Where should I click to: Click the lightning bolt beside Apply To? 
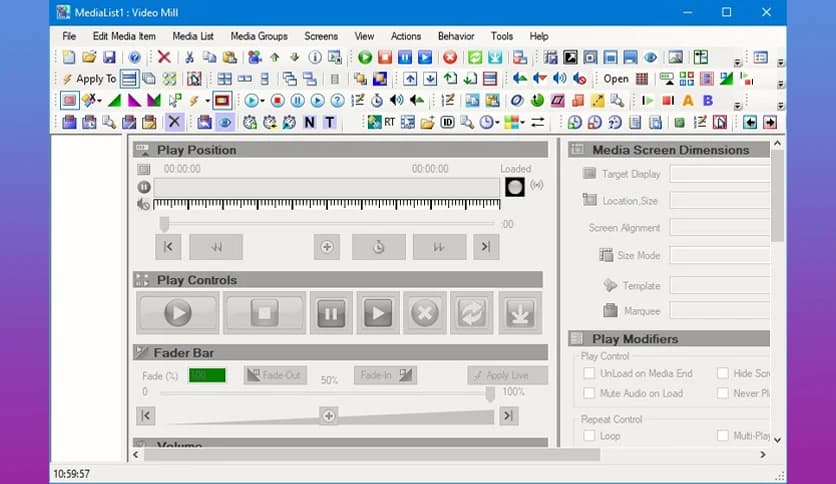coord(67,79)
